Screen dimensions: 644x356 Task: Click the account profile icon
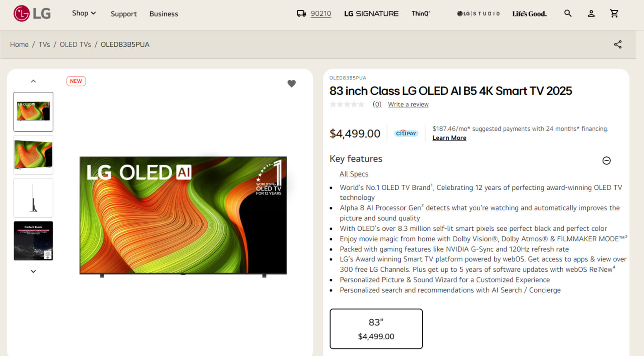pyautogui.click(x=591, y=14)
